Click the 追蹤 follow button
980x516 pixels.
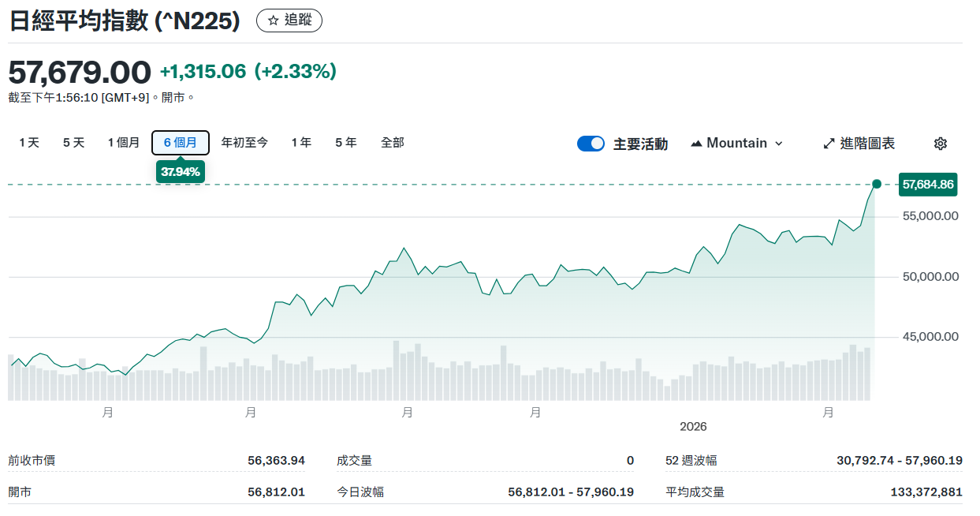point(289,21)
